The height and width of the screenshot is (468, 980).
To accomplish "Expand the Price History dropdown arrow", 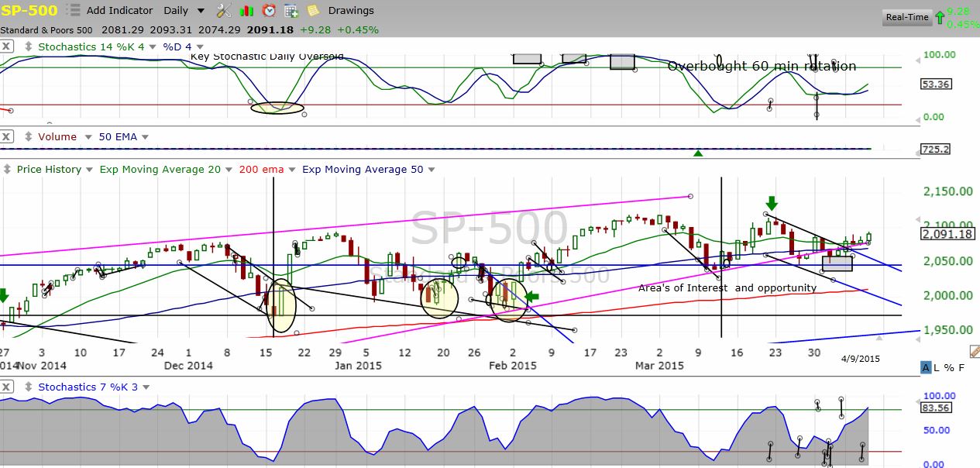I will pos(89,170).
